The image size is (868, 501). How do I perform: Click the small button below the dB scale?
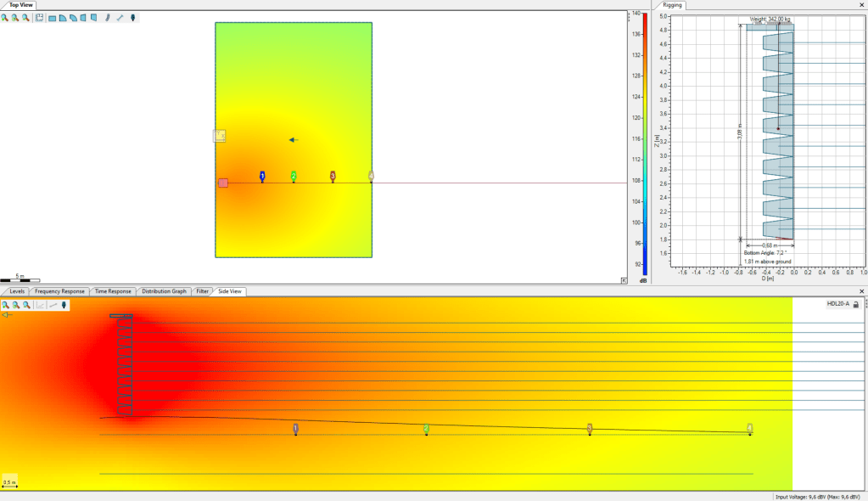point(624,280)
